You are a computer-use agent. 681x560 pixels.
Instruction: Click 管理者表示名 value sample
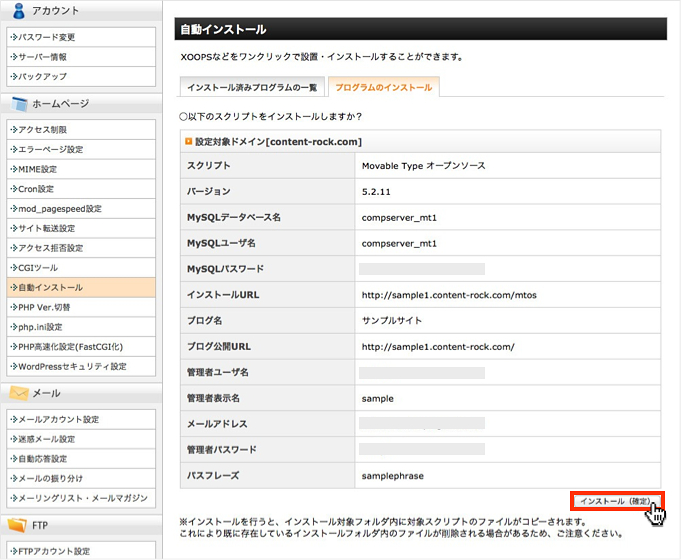pos(377,399)
